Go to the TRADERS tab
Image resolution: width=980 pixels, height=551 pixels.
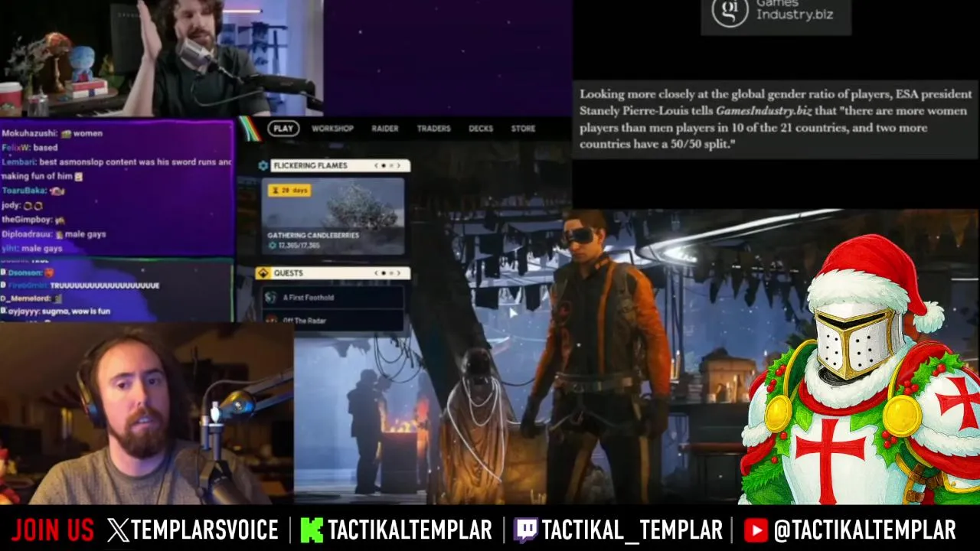[x=433, y=129]
